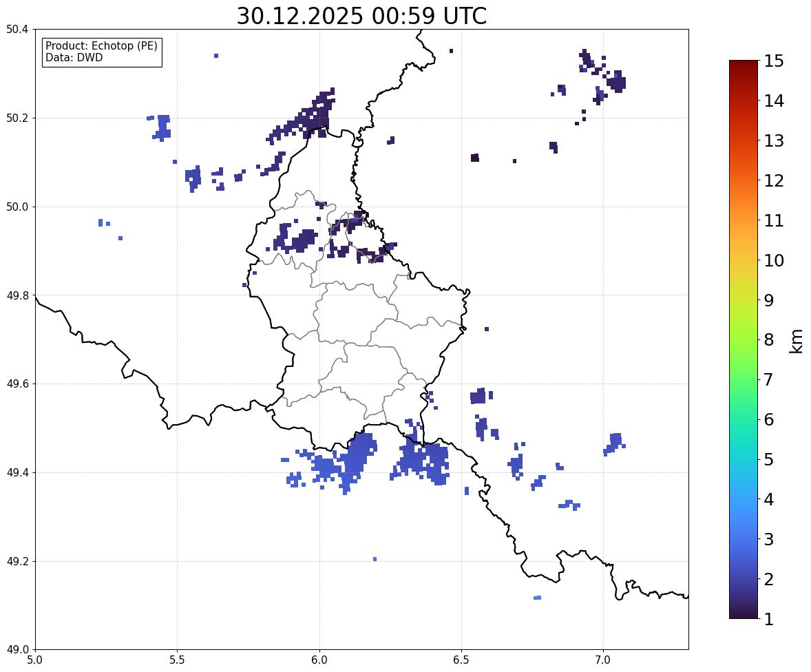
Task: Click the '5' tick on the color bar
Action: [x=768, y=459]
